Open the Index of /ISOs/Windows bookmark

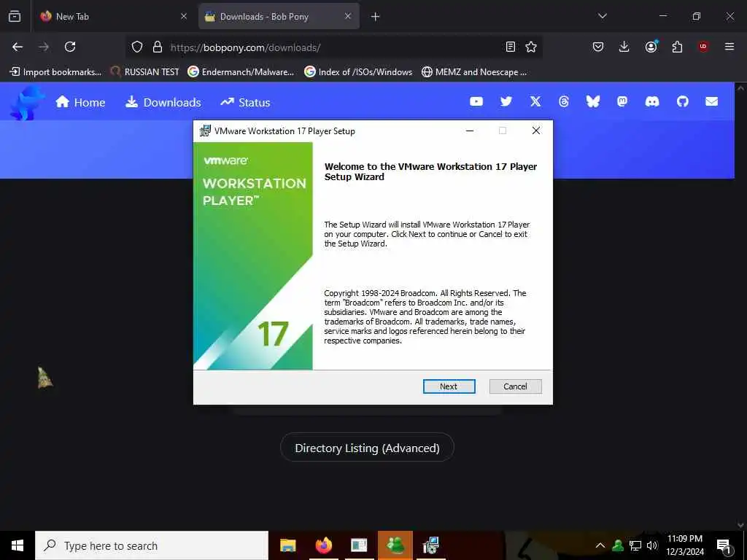358,72
